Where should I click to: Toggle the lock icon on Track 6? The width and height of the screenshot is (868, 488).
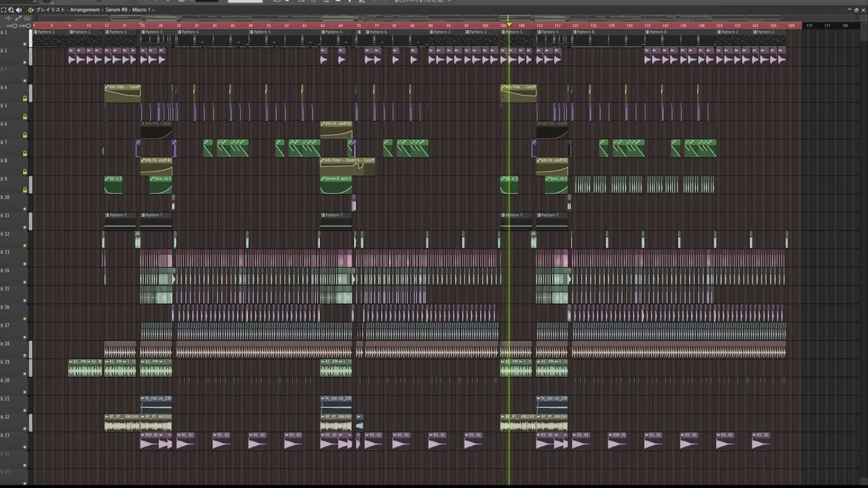tap(25, 136)
